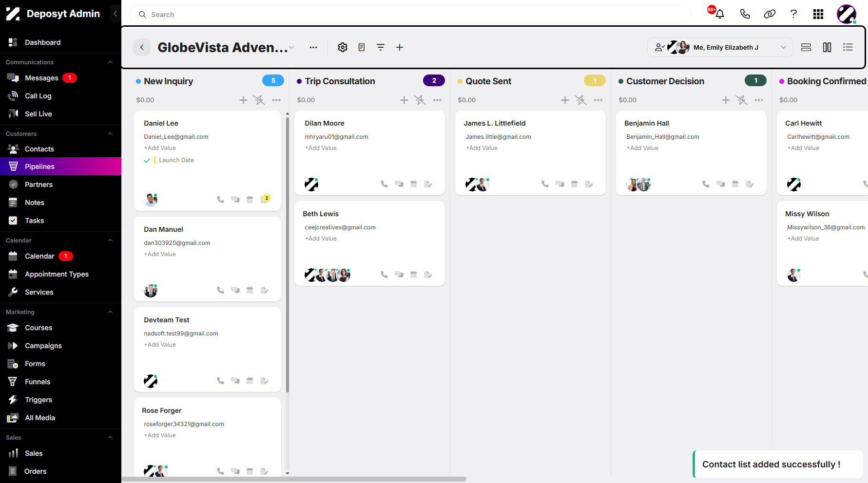This screenshot has width=868, height=483.
Task: Collapse the Marketing sidebar section
Action: click(110, 312)
